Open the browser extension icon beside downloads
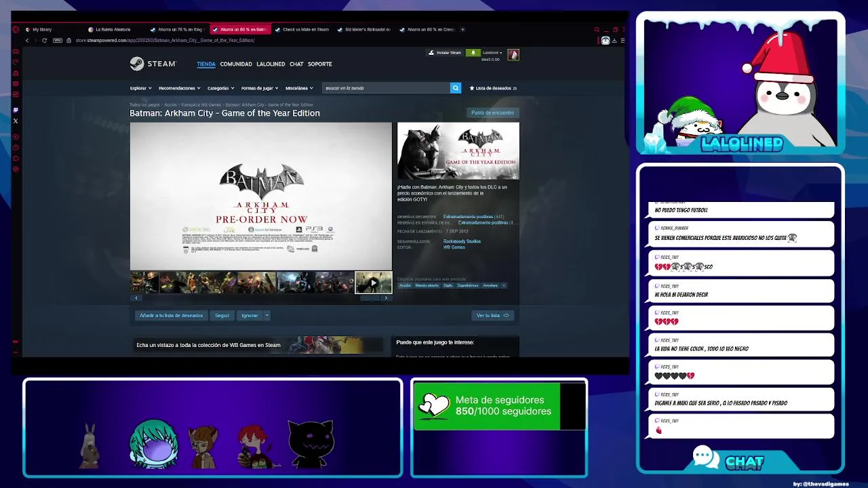The height and width of the screenshot is (488, 868). coord(606,40)
